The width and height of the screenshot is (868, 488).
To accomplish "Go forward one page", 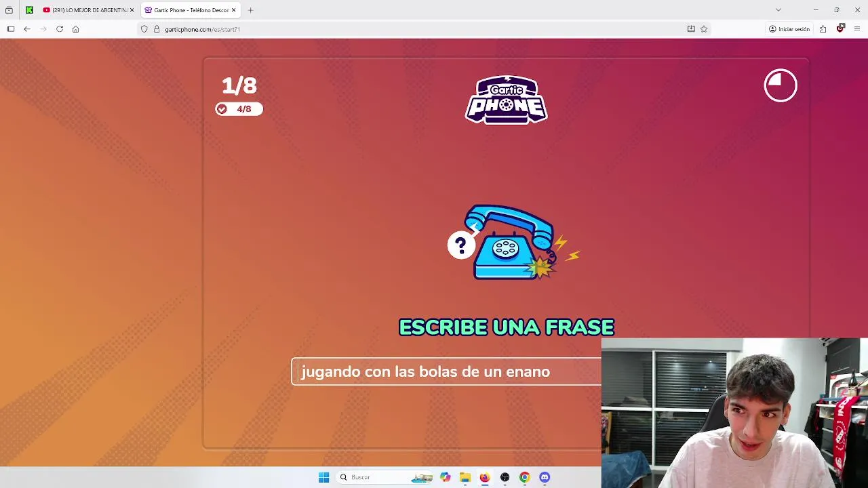I will (43, 29).
